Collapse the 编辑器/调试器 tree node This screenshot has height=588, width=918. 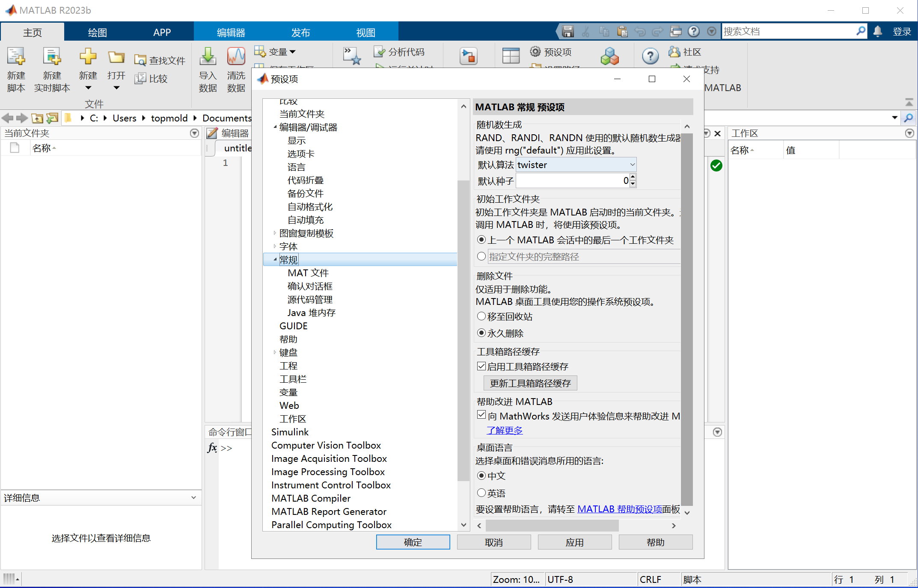(x=275, y=127)
